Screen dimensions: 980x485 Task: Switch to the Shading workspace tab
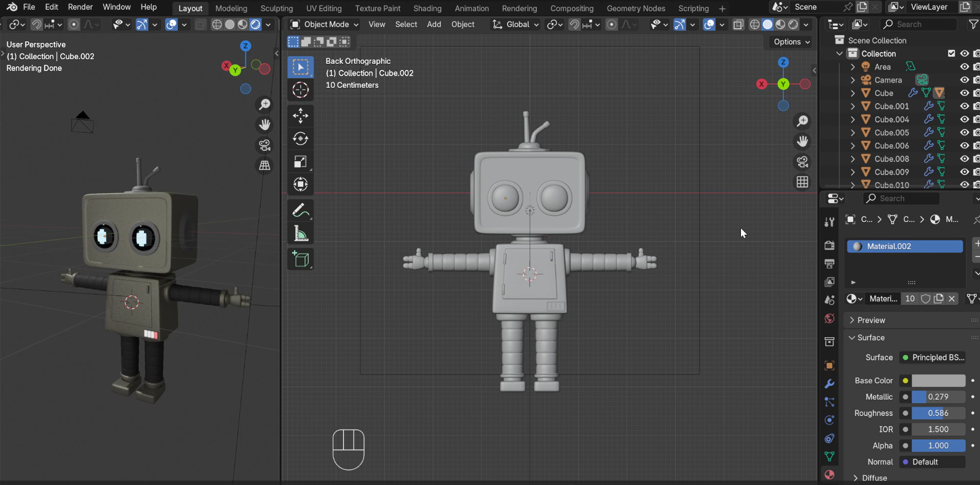tap(427, 8)
